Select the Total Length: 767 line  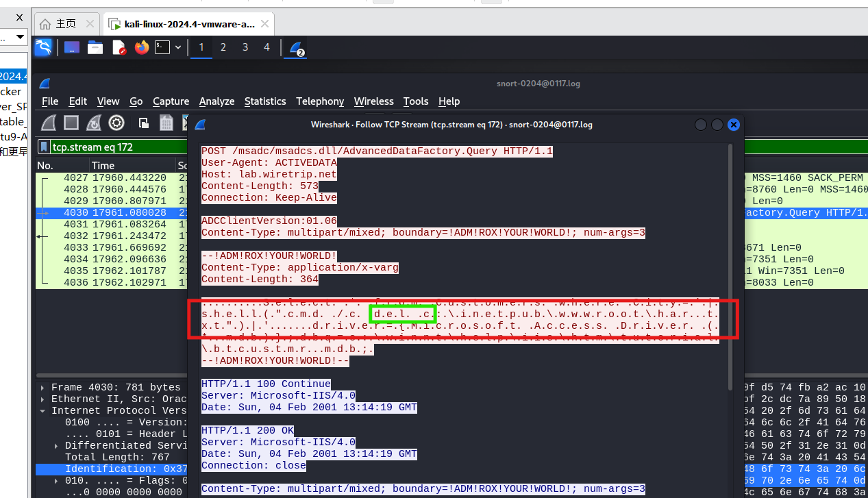pyautogui.click(x=117, y=458)
